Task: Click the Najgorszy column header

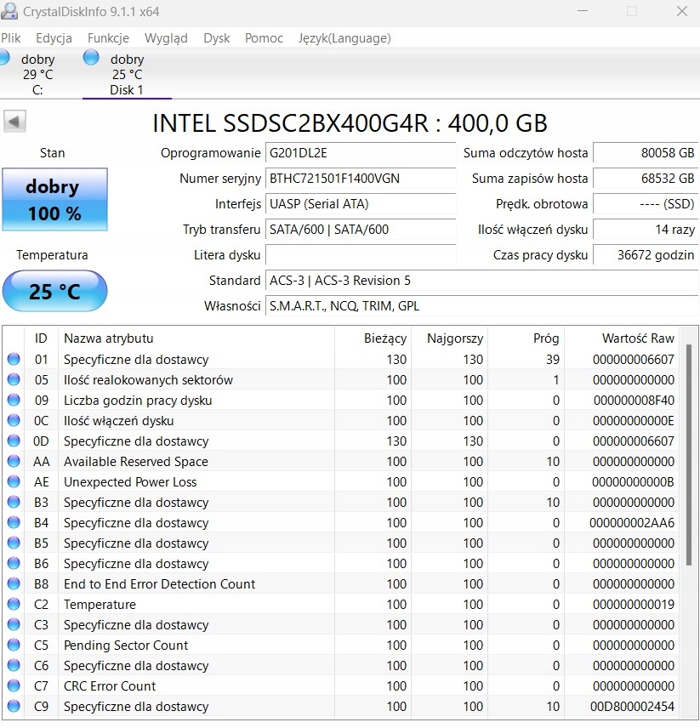Action: click(x=449, y=338)
